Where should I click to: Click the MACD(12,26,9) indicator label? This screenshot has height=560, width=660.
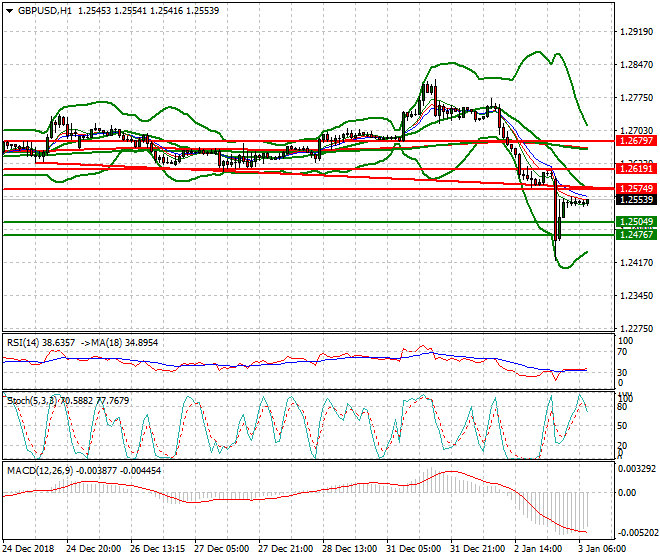click(41, 471)
